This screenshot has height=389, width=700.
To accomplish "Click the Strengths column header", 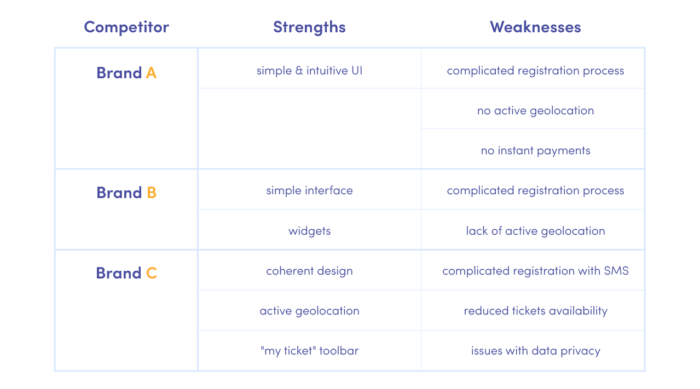I will [309, 27].
